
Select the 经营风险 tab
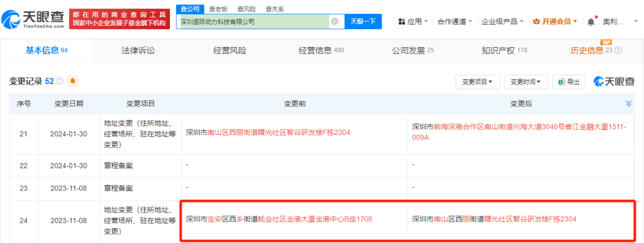click(230, 51)
